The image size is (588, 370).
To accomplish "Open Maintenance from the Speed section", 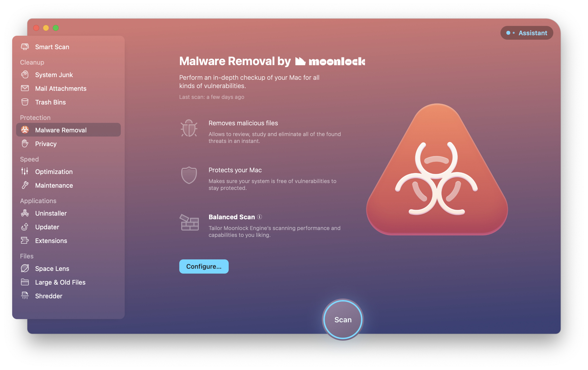I will (68, 185).
